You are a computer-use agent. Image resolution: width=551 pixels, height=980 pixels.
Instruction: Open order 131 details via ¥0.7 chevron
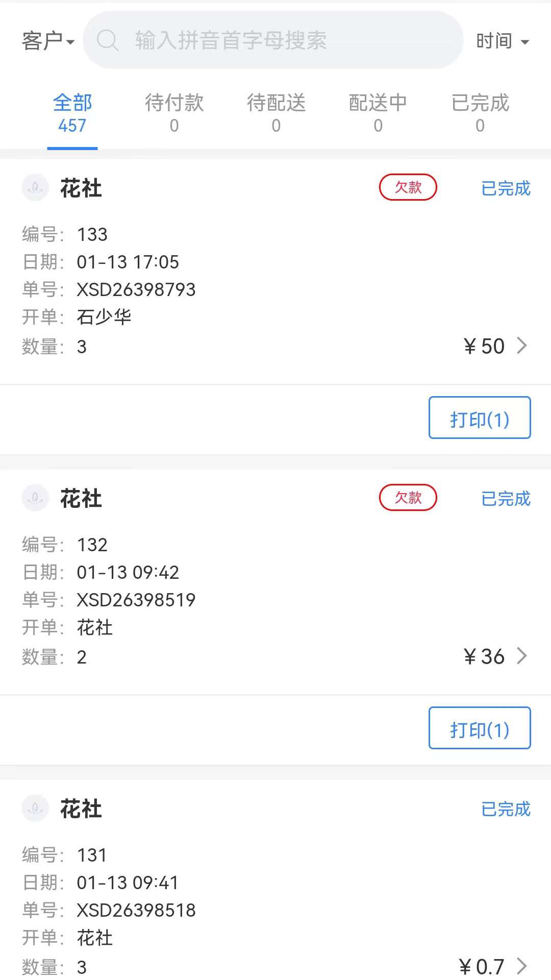(521, 966)
